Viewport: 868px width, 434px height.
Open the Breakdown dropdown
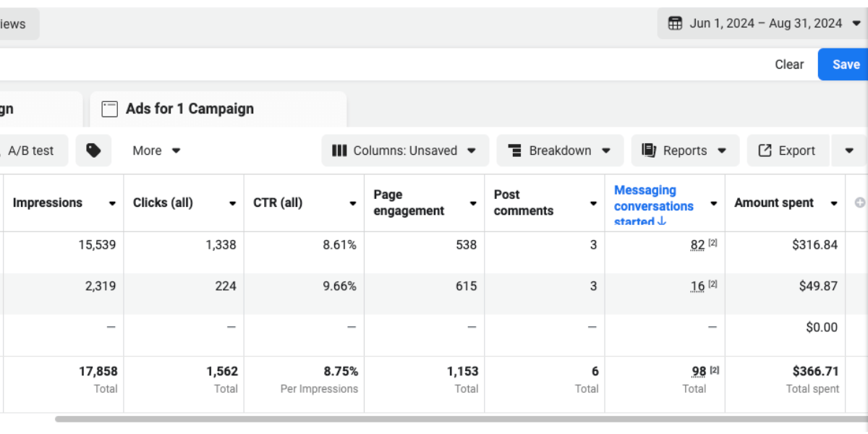coord(559,150)
